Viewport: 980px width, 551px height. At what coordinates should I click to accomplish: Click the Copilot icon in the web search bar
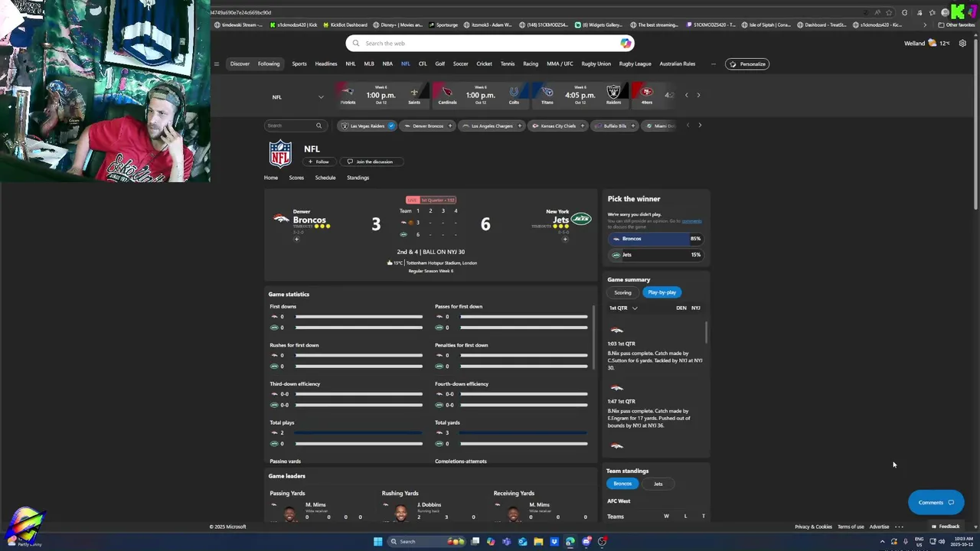click(x=626, y=44)
